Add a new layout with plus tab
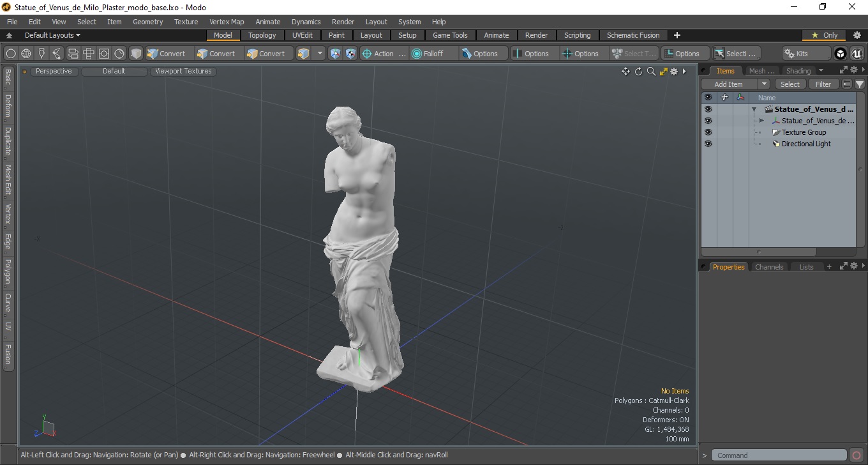The width and height of the screenshot is (868, 465). click(677, 35)
